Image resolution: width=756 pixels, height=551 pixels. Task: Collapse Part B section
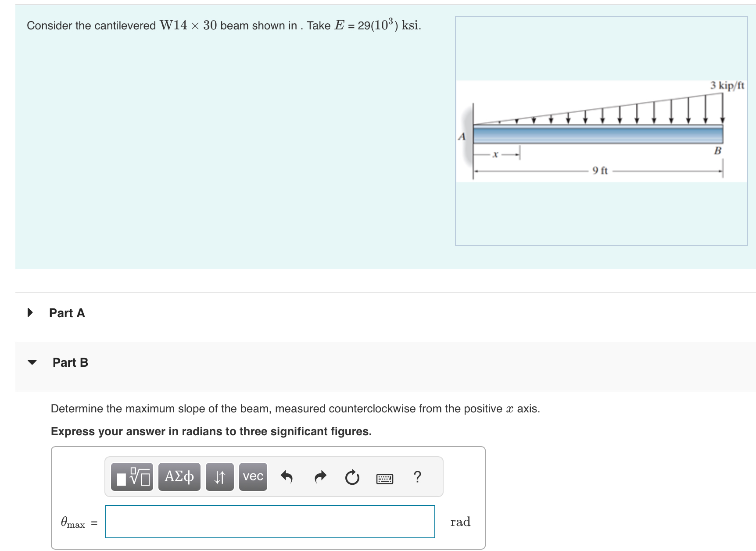[x=32, y=363]
